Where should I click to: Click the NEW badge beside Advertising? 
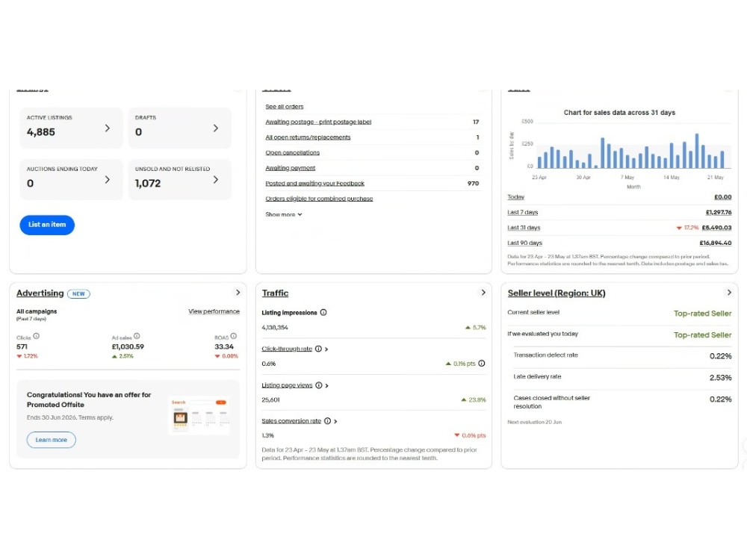(78, 293)
